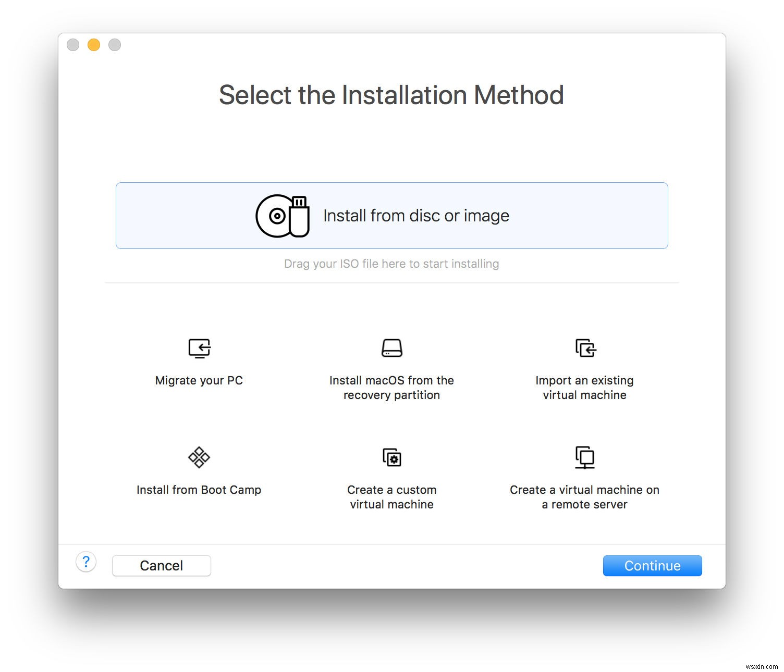Click the yellow minimize window control
This screenshot has height=672, width=784.
coord(93,45)
